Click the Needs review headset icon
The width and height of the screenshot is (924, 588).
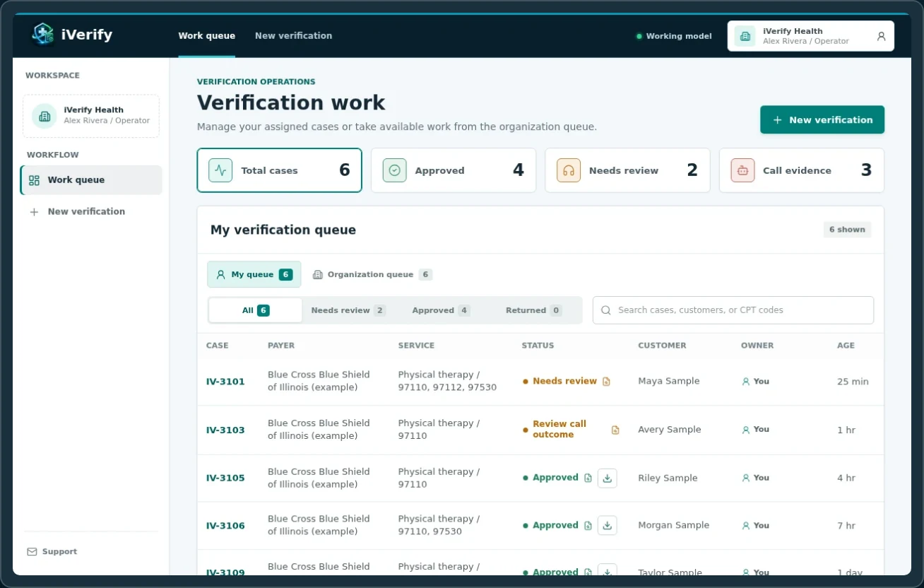pyautogui.click(x=569, y=170)
